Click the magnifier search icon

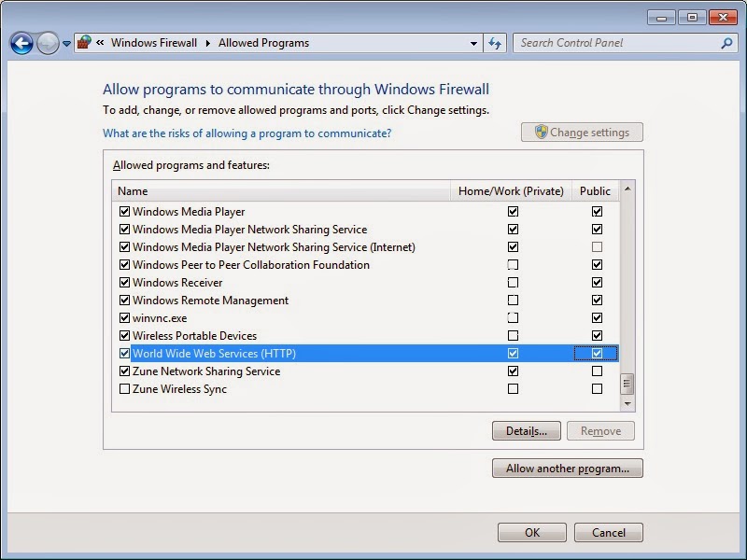pyautogui.click(x=726, y=43)
